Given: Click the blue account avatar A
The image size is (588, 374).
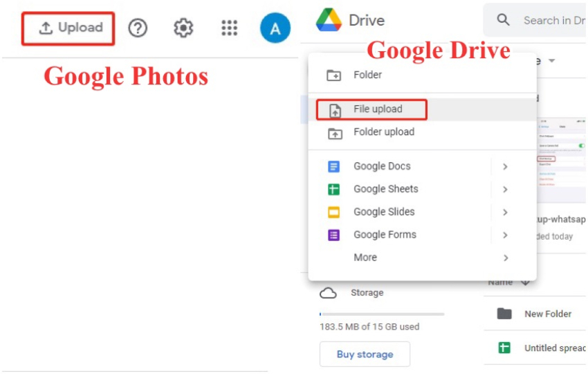Looking at the screenshot, I should tap(275, 28).
